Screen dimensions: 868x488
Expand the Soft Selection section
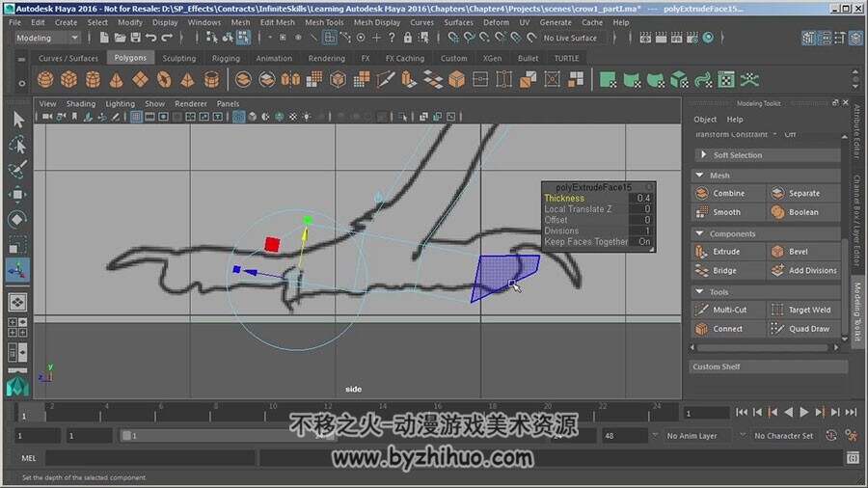(x=767, y=155)
